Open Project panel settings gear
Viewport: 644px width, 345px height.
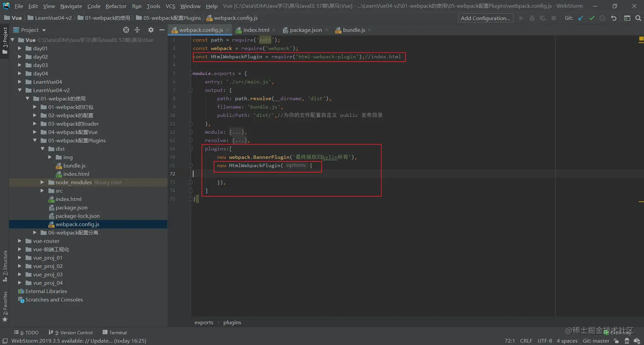coord(151,30)
